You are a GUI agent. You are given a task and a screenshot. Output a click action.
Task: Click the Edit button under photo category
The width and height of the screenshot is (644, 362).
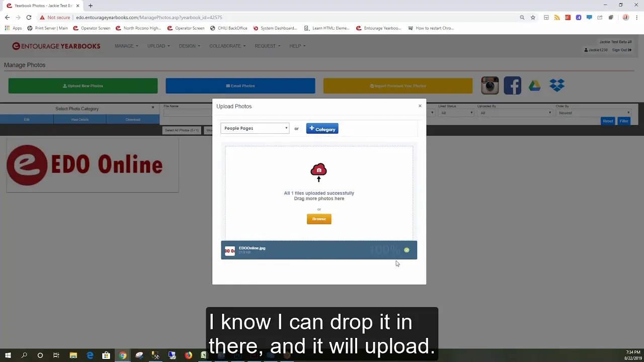(27, 120)
